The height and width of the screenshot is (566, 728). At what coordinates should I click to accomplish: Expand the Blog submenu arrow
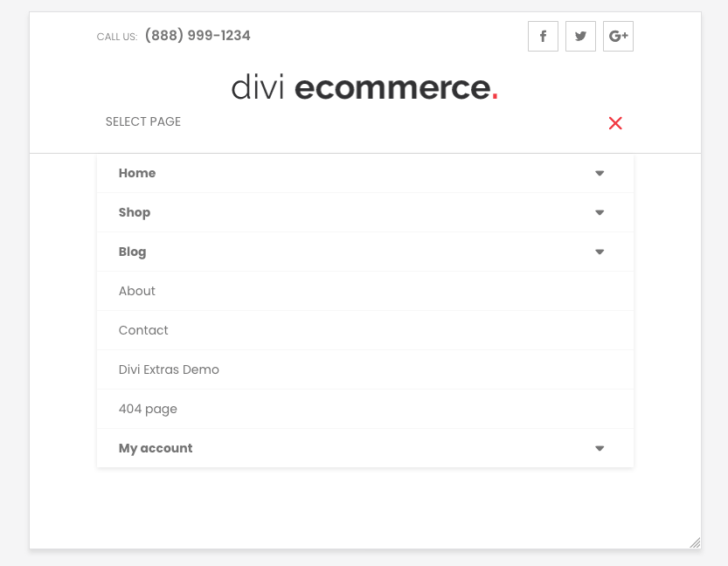(x=600, y=252)
